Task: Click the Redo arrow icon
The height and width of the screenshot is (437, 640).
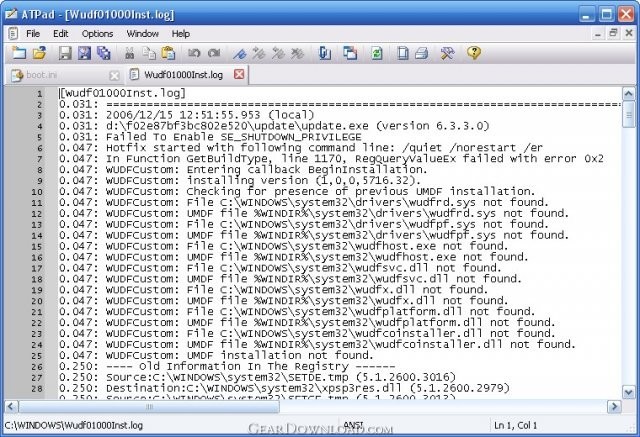Action: tap(213, 53)
